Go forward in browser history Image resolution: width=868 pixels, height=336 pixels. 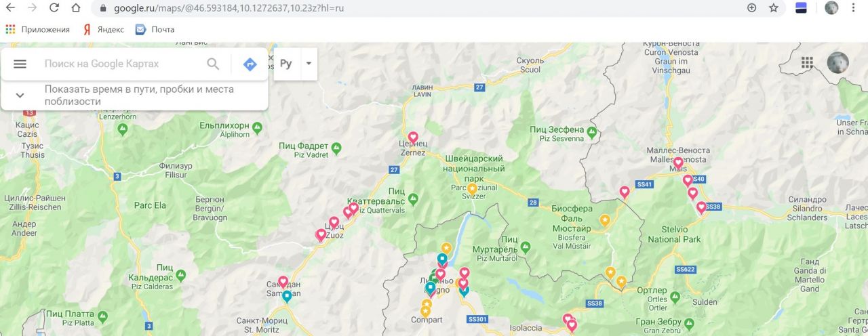[x=32, y=8]
